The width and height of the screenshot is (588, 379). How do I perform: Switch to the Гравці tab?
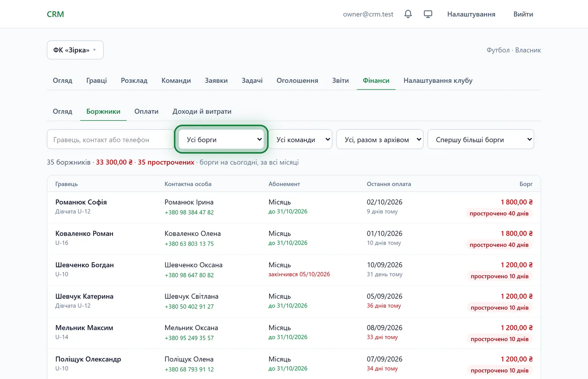97,80
